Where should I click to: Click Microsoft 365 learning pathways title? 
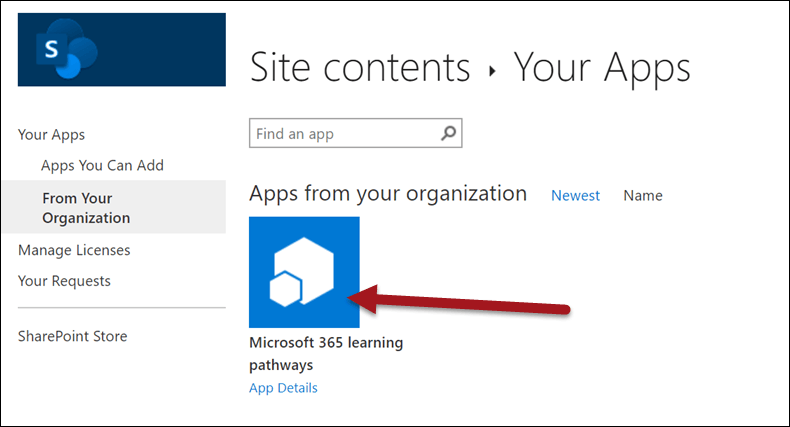[x=326, y=353]
